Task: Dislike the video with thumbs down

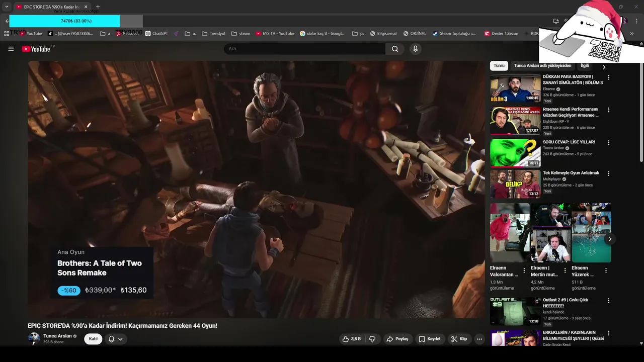Action: point(372,339)
